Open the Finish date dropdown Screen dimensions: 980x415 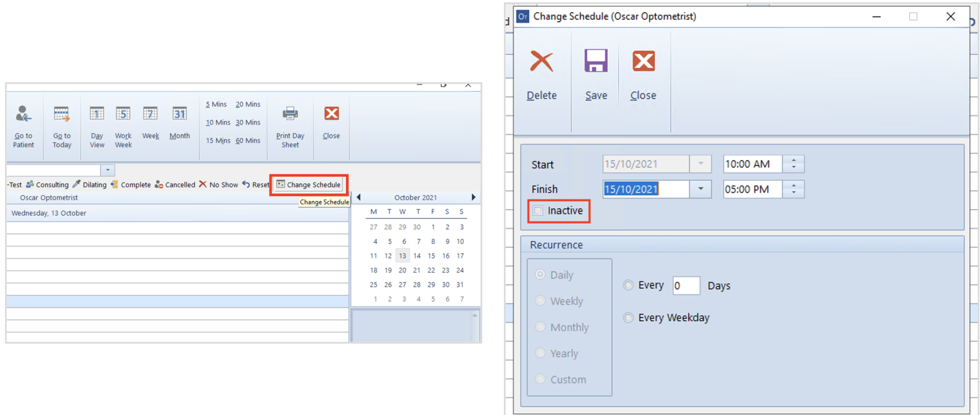(x=700, y=189)
